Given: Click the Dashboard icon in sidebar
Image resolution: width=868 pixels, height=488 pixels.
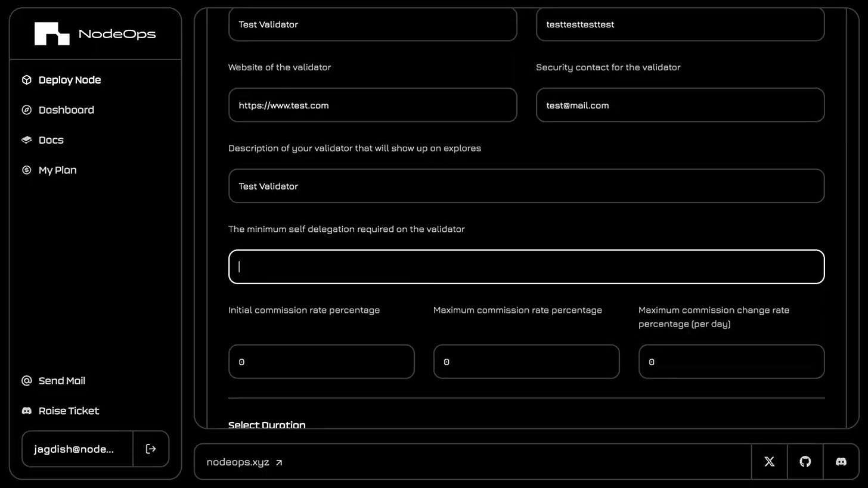Looking at the screenshot, I should coord(27,110).
